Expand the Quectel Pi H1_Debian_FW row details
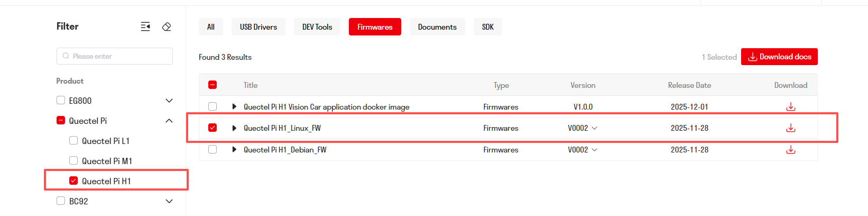This screenshot has width=868, height=216. point(234,150)
